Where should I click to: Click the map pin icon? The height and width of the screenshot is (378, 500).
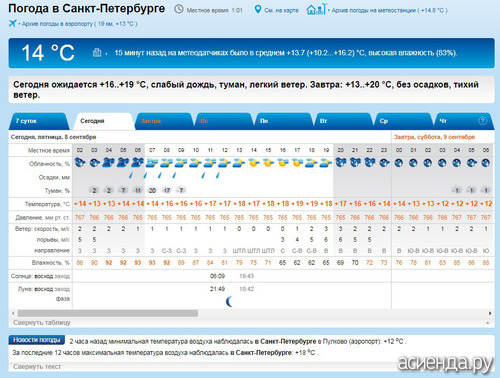258,9
